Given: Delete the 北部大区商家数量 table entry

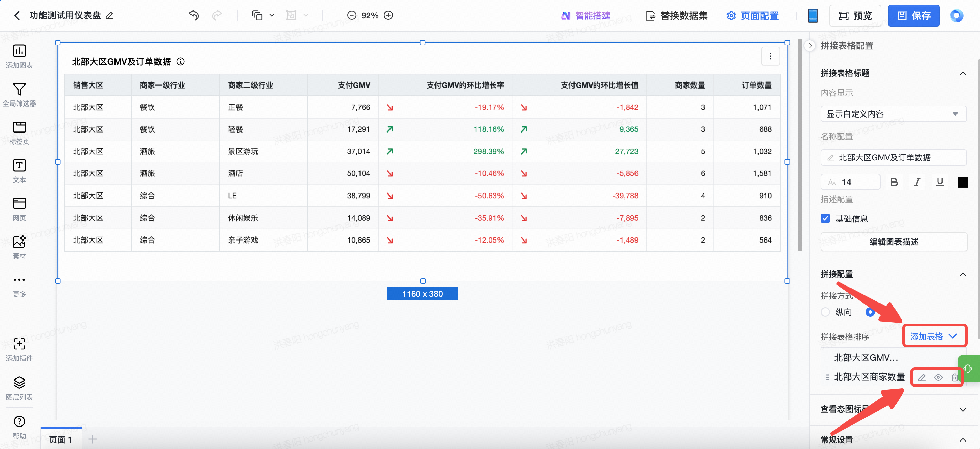Looking at the screenshot, I should 954,377.
